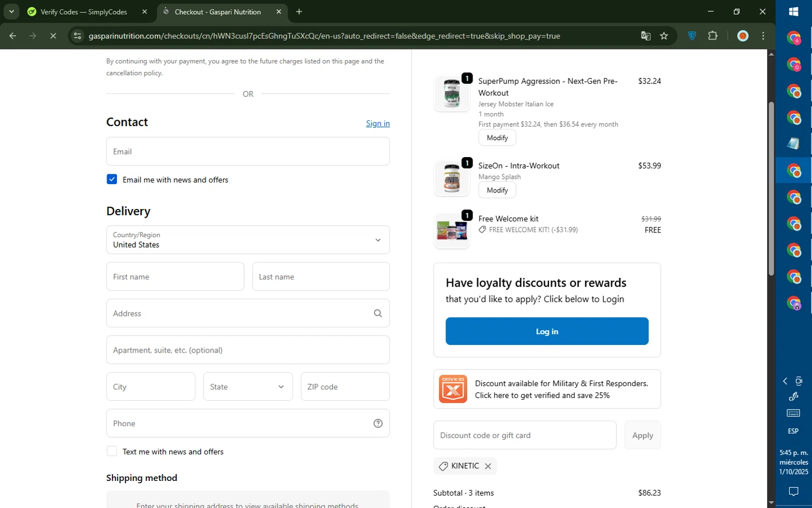Click the Address field

click(248, 313)
